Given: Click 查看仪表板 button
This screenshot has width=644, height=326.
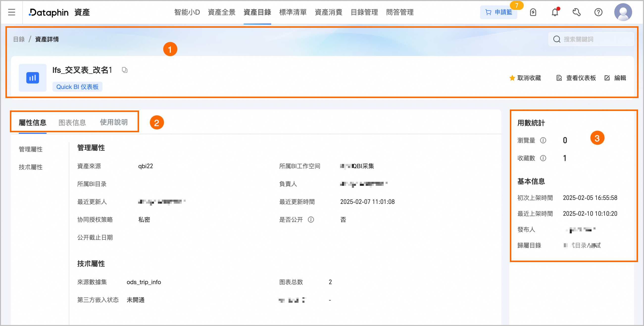Looking at the screenshot, I should (576, 78).
